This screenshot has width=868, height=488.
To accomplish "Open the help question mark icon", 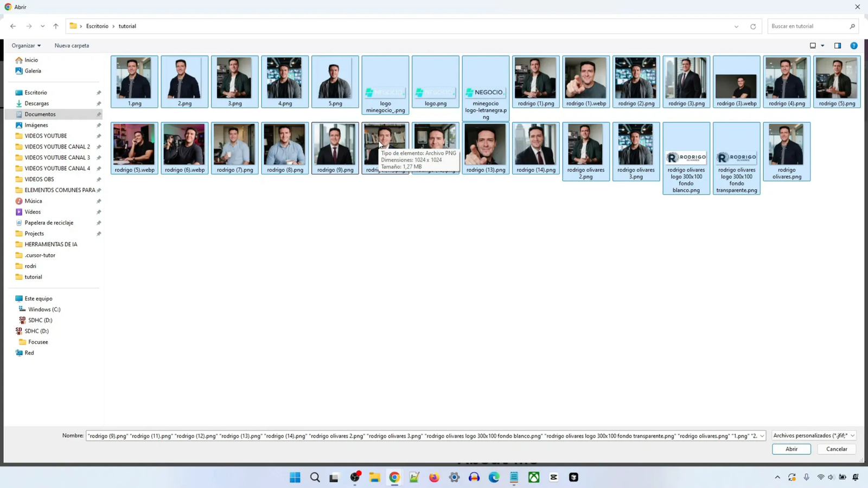I will point(854,46).
